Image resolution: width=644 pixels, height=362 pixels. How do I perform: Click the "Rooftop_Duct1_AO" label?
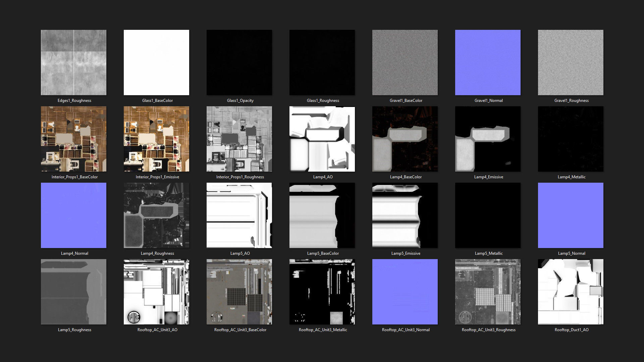tap(572, 330)
